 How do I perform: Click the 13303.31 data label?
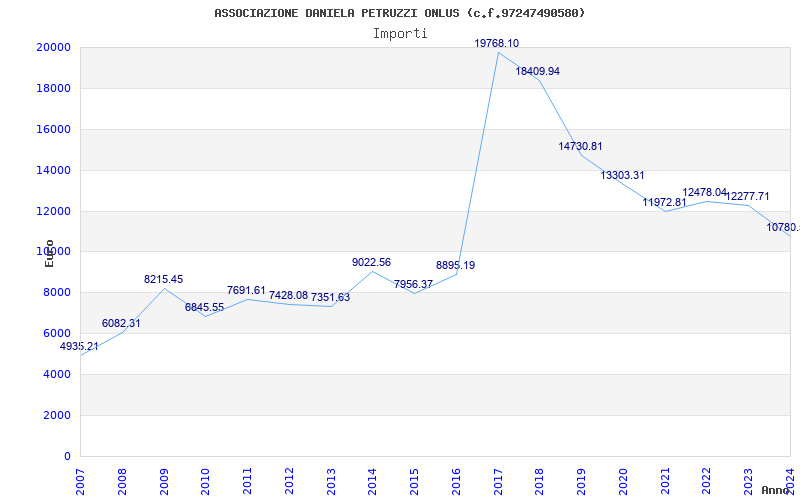[622, 176]
